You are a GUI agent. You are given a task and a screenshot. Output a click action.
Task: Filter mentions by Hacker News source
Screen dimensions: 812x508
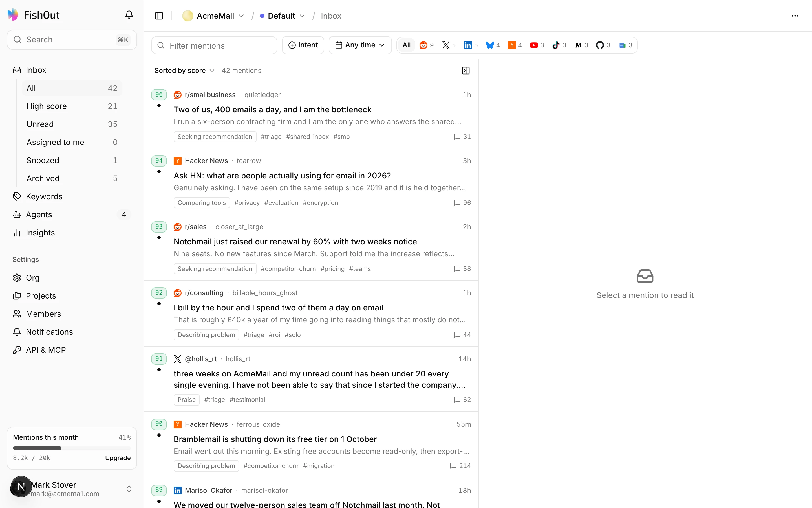pyautogui.click(x=515, y=45)
